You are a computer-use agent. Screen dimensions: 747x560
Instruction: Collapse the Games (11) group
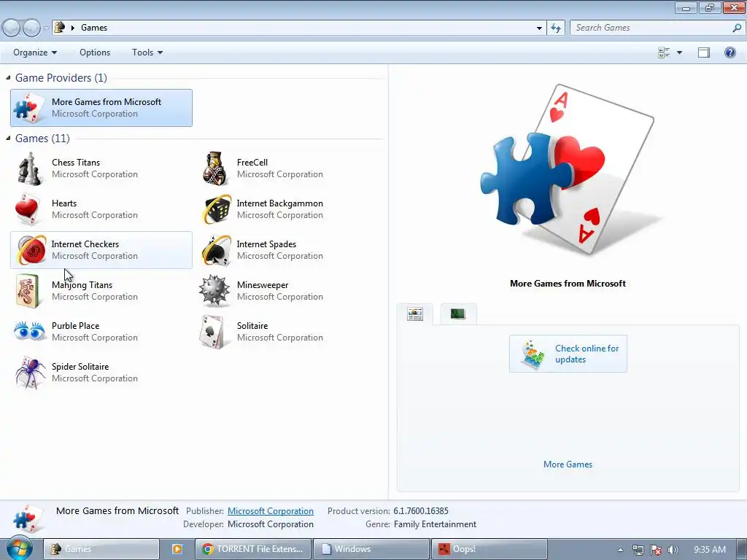[8, 138]
